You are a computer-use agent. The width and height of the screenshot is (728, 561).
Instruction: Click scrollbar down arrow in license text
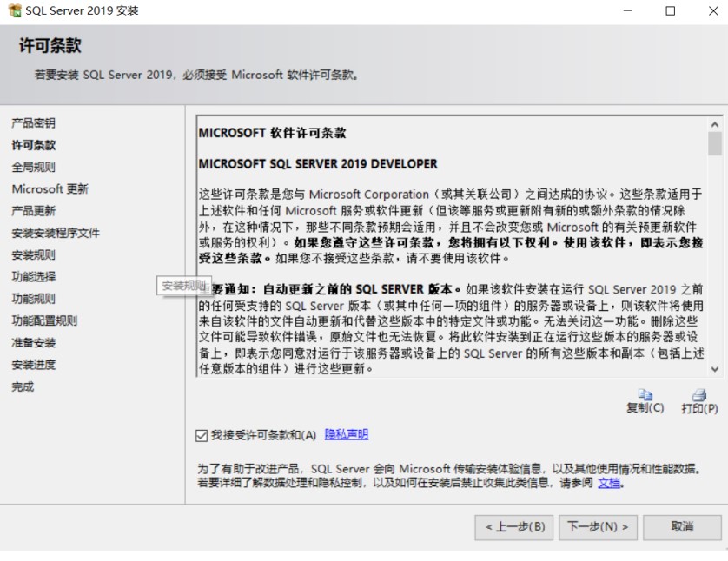point(715,369)
